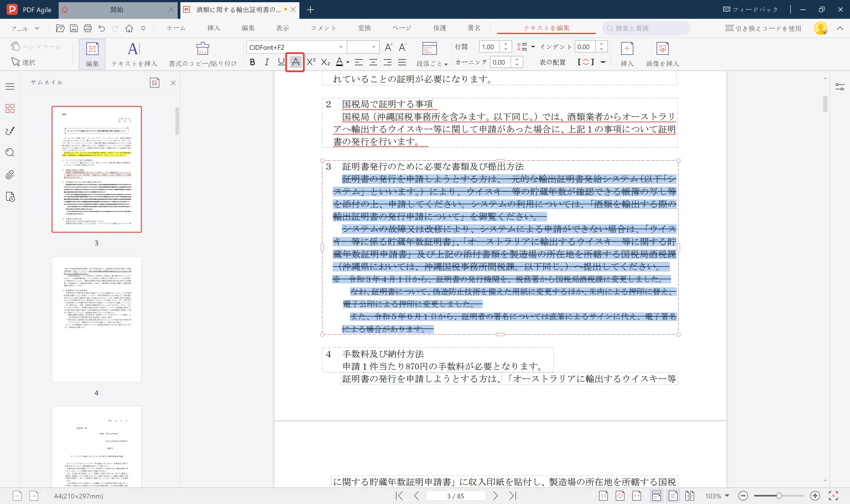Click the 書式のコピー/貼り付け format painter icon
The image size is (850, 504).
pos(202,49)
